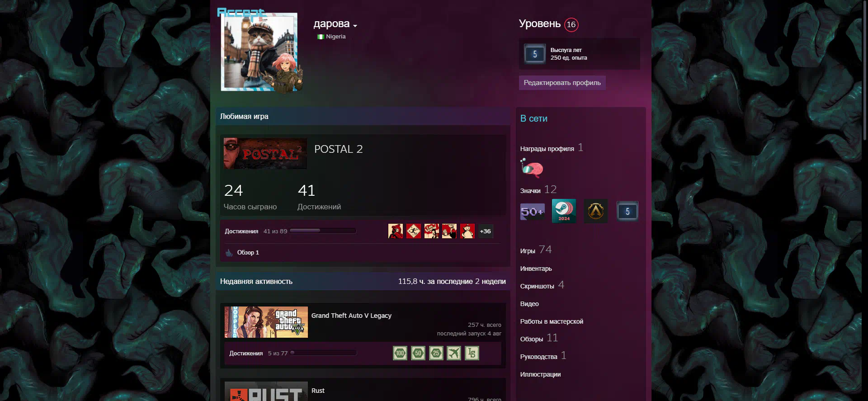
Task: Open the POSTAL 2 title link
Action: pos(338,149)
